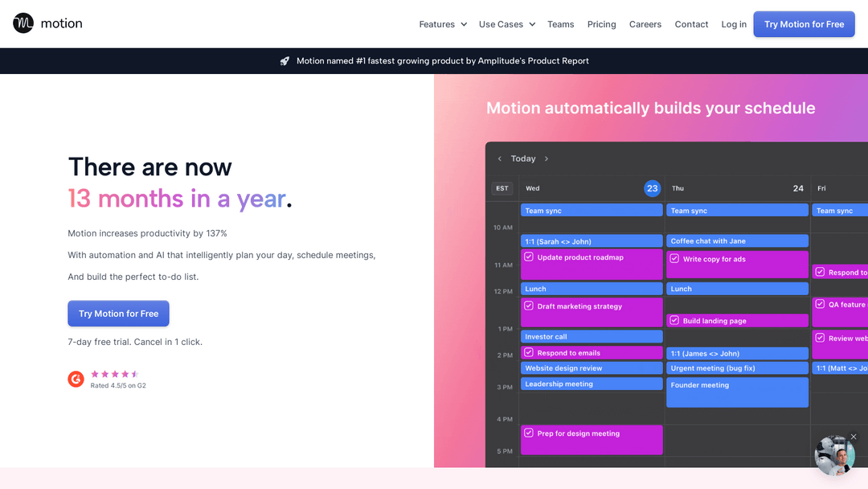Screen dimensions: 868x489
Task: Click the Today button in calendar
Action: tap(523, 158)
